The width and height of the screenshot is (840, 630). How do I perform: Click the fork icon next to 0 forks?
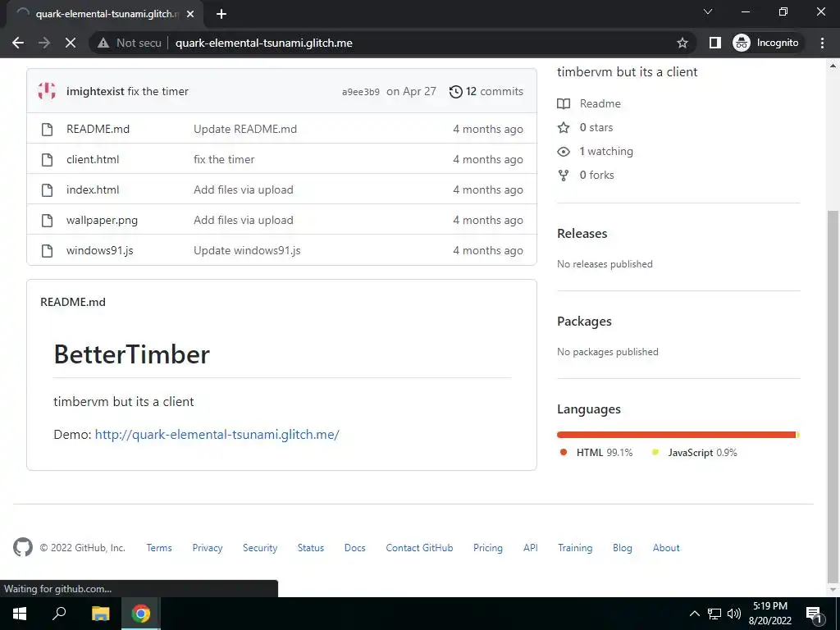click(x=564, y=176)
